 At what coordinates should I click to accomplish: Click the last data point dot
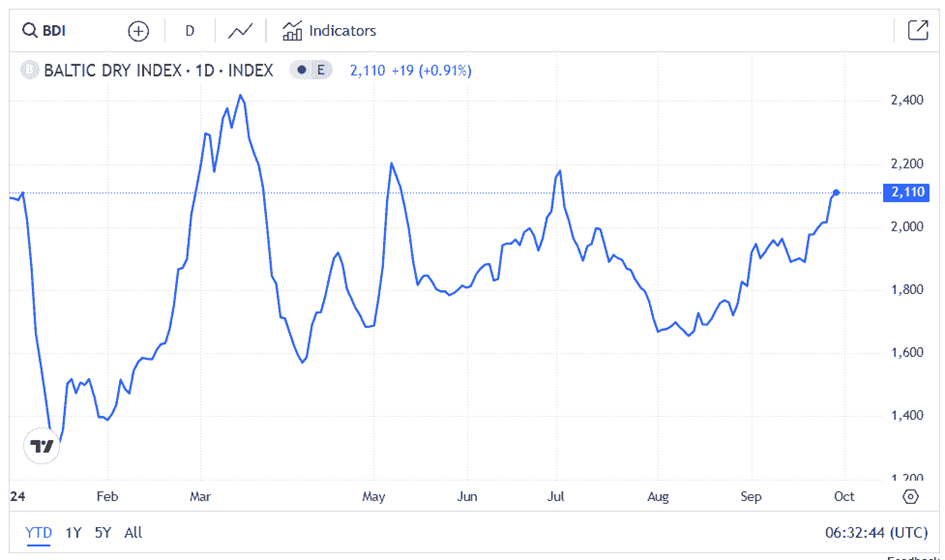[x=836, y=193]
